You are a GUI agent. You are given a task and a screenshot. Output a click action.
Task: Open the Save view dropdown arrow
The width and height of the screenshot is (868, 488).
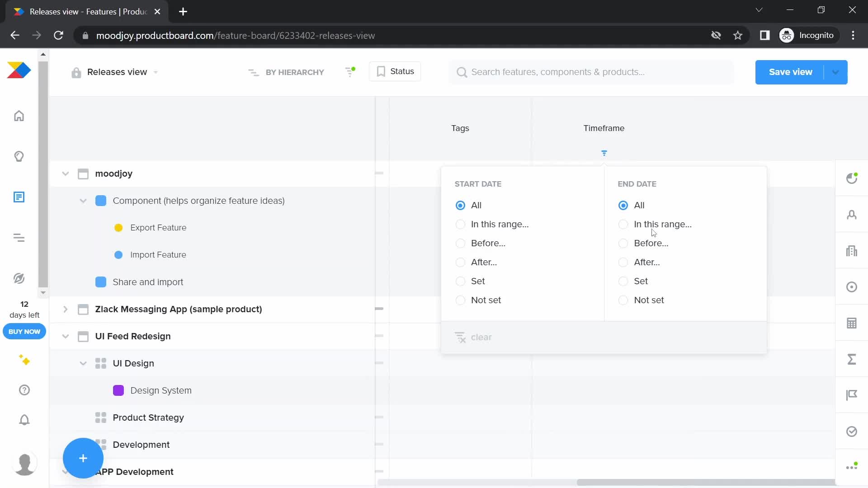tap(835, 72)
